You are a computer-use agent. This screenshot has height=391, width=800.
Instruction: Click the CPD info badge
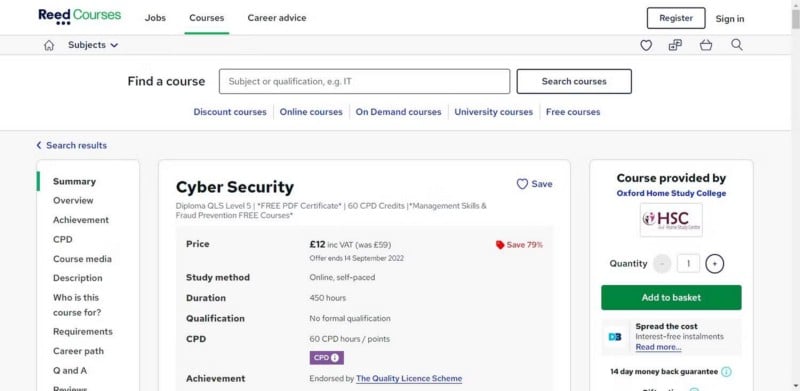[327, 358]
